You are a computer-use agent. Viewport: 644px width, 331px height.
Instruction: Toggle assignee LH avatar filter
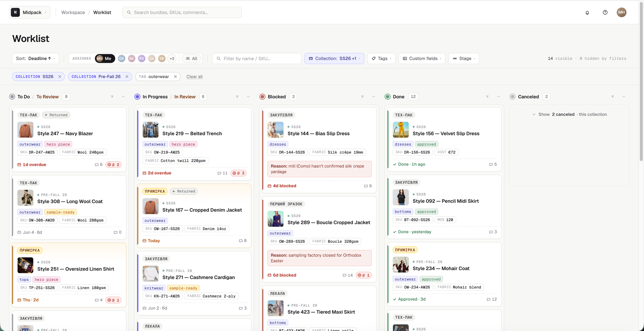(x=152, y=59)
